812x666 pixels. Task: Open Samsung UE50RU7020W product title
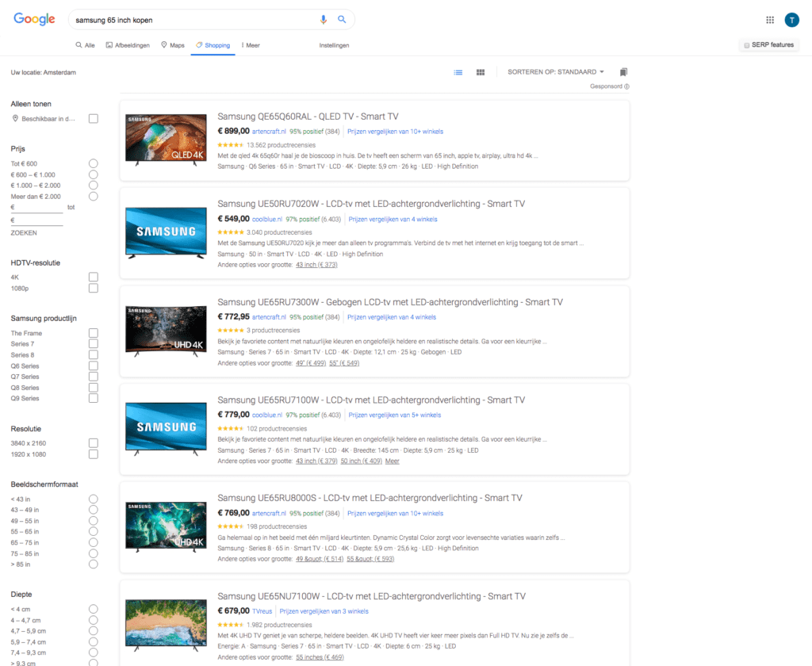pos(371,204)
